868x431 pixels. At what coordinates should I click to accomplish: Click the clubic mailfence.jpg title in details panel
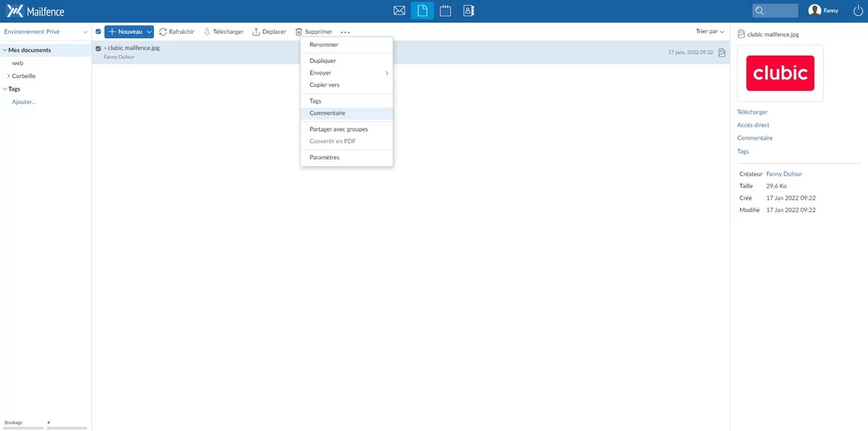pyautogui.click(x=773, y=34)
